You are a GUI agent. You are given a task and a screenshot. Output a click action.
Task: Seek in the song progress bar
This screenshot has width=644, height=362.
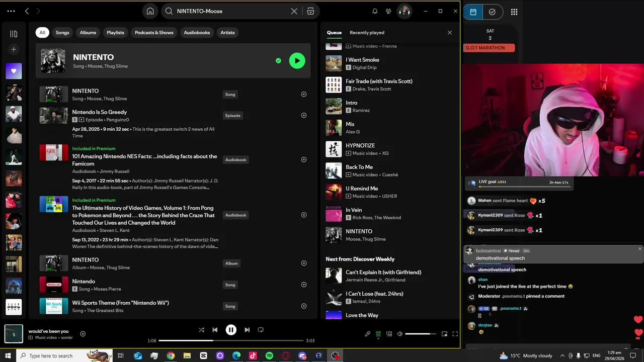coord(231,340)
